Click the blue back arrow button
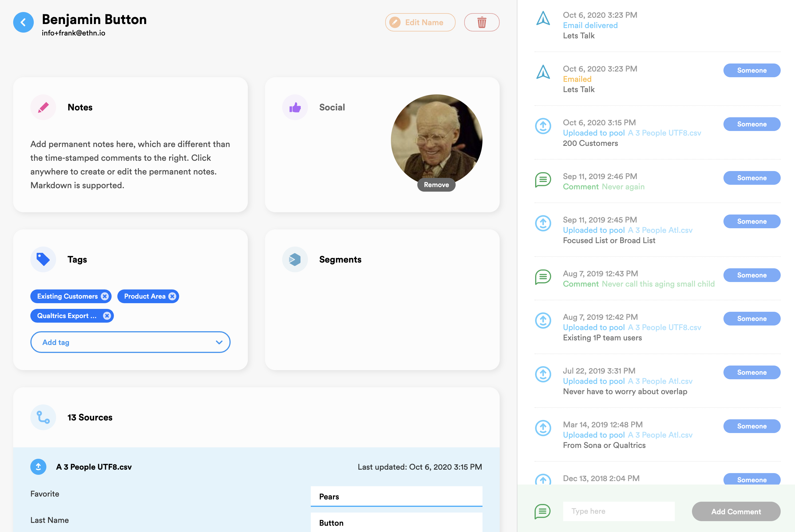Screen dimensions: 795x532 point(23,22)
